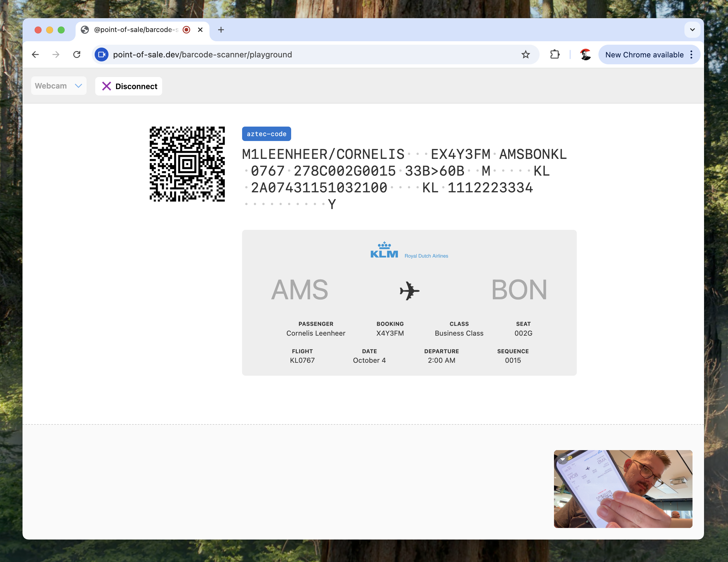Click the date October 4

(369, 360)
